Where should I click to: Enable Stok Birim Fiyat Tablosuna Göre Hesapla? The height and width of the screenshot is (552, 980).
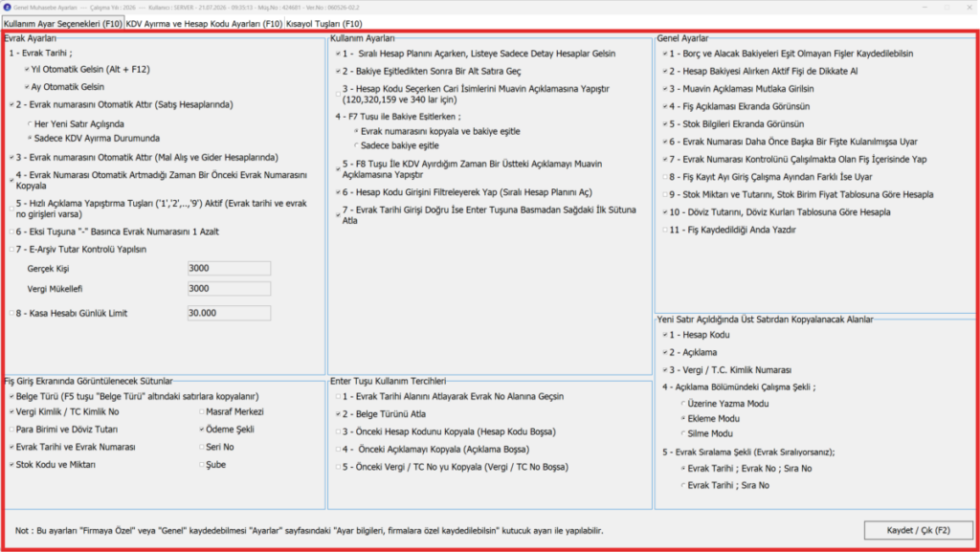665,195
